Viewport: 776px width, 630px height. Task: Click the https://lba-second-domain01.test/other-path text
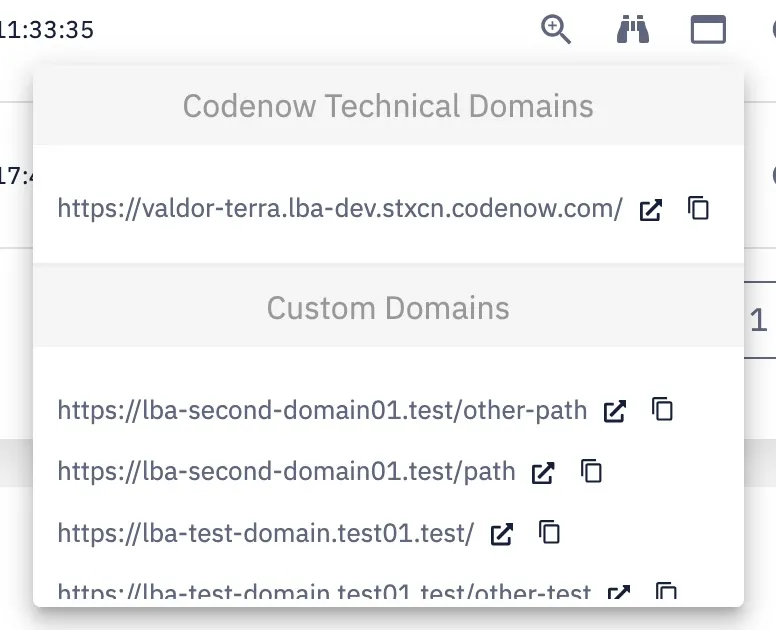(x=322, y=410)
